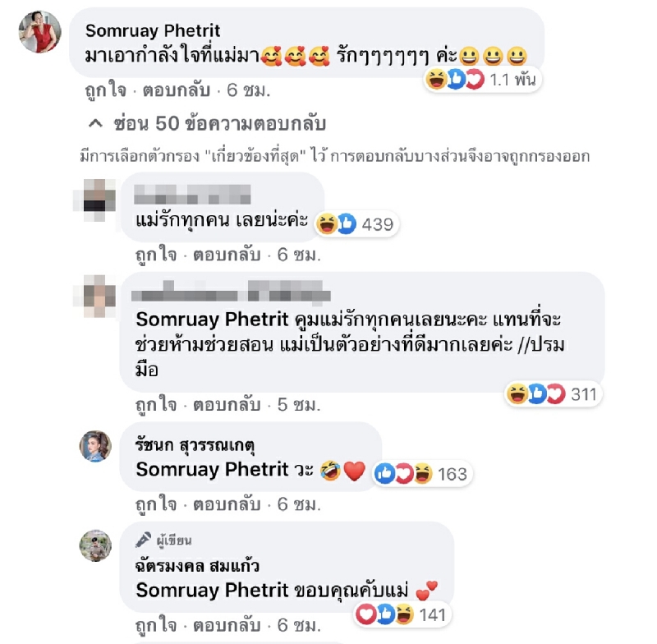Open the Somruay Phetrit name link at top
The height and width of the screenshot is (644, 657).
click(x=153, y=30)
